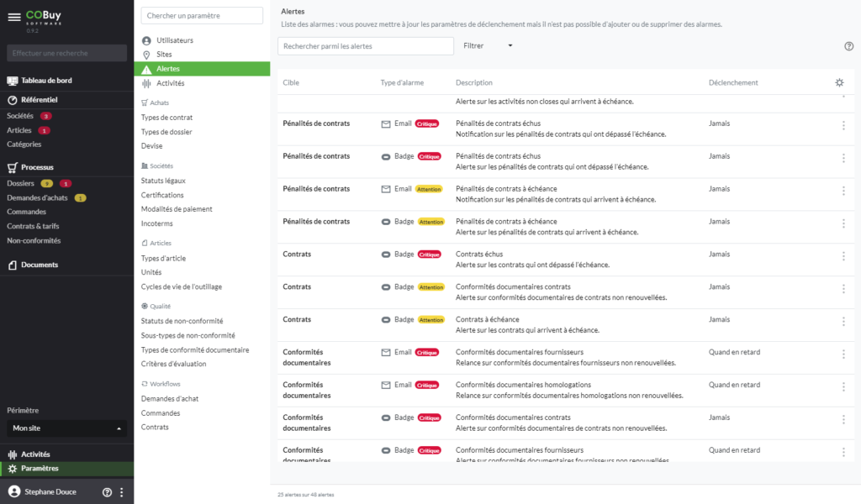Open Paramètres in the bottom sidebar

[40, 468]
